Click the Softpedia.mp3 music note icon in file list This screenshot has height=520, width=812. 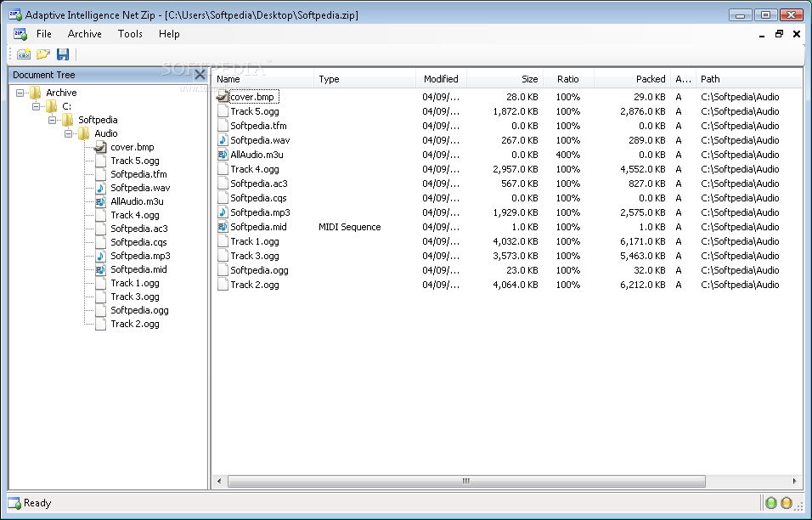pos(223,212)
